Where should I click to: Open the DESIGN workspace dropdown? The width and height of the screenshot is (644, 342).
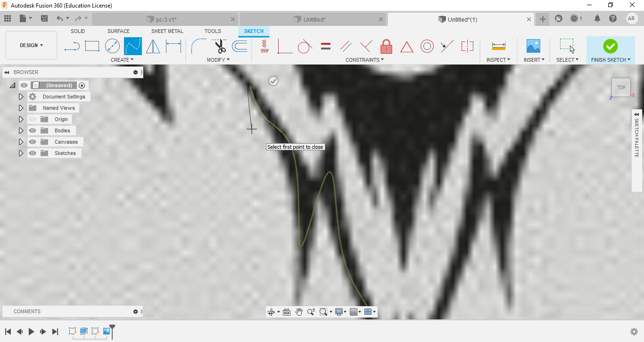31,45
